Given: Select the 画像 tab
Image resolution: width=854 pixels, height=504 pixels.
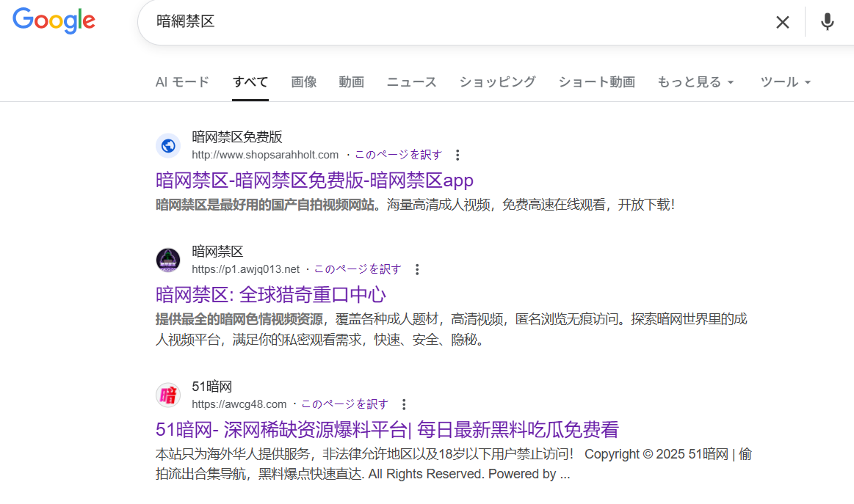Looking at the screenshot, I should coord(303,82).
